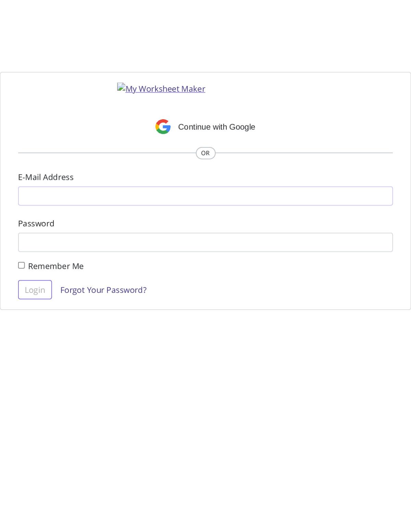The image size is (411, 532).
Task: Focus the Password input field
Action: 206,242
